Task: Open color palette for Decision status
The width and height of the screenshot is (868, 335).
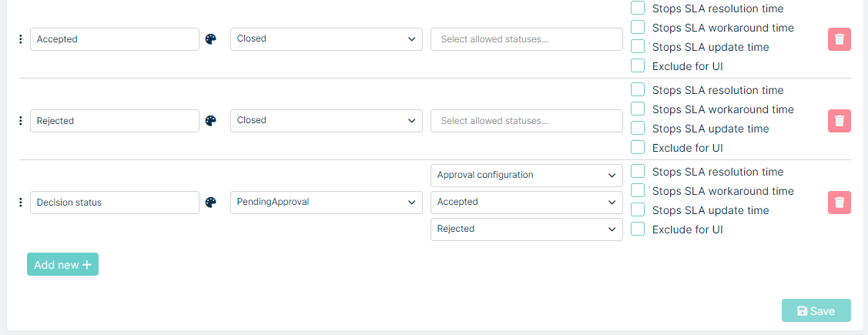Action: [211, 203]
